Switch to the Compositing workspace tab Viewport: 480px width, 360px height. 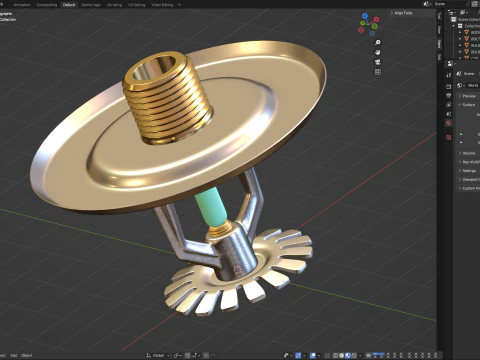coord(47,5)
